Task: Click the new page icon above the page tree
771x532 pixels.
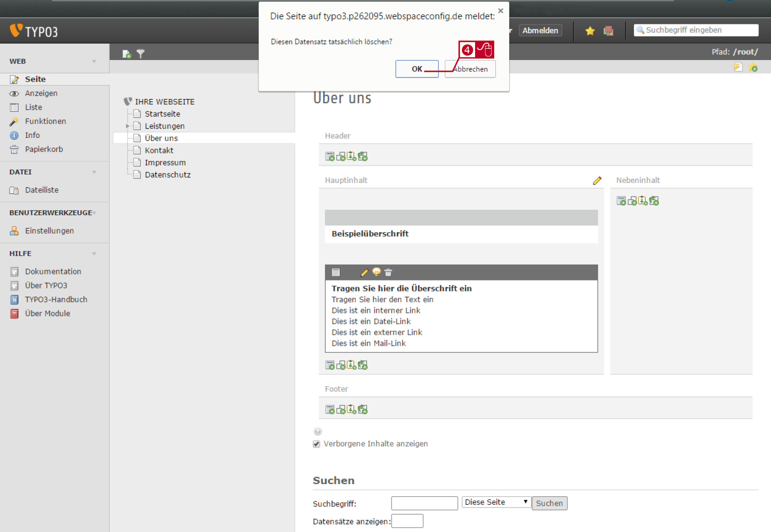Action: tap(127, 54)
